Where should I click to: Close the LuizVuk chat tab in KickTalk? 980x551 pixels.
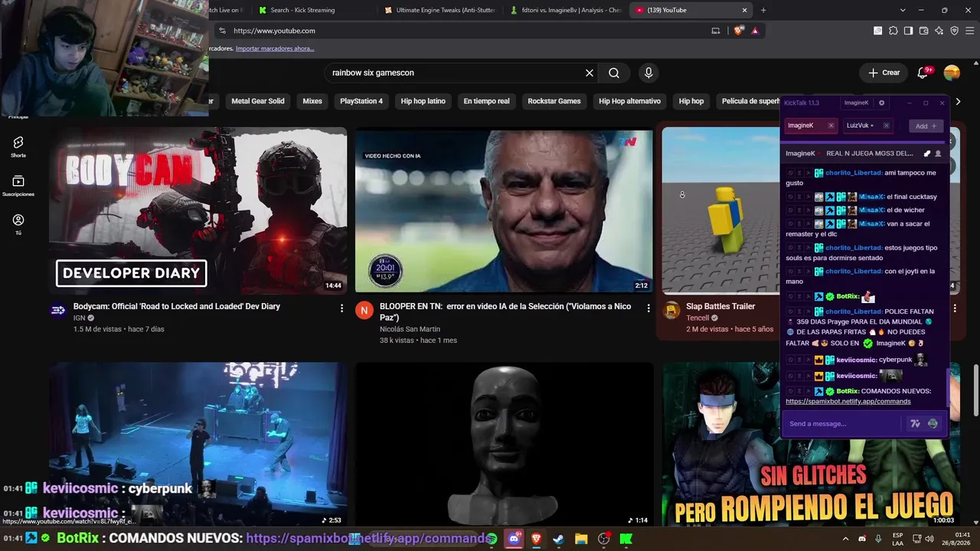(x=887, y=126)
